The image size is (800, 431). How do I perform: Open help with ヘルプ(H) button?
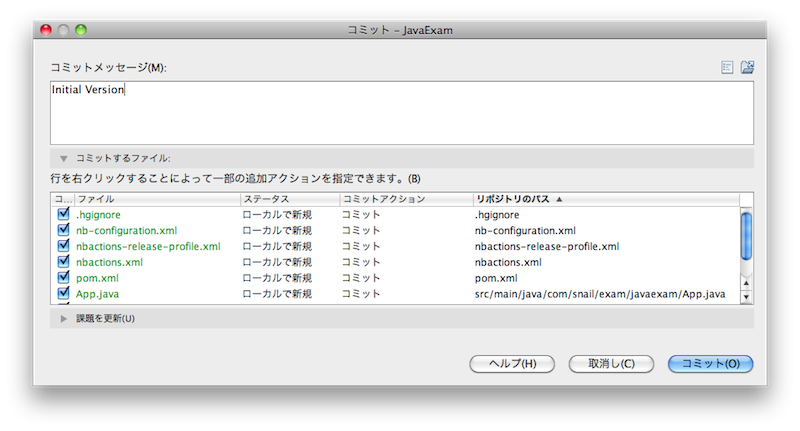[x=512, y=363]
